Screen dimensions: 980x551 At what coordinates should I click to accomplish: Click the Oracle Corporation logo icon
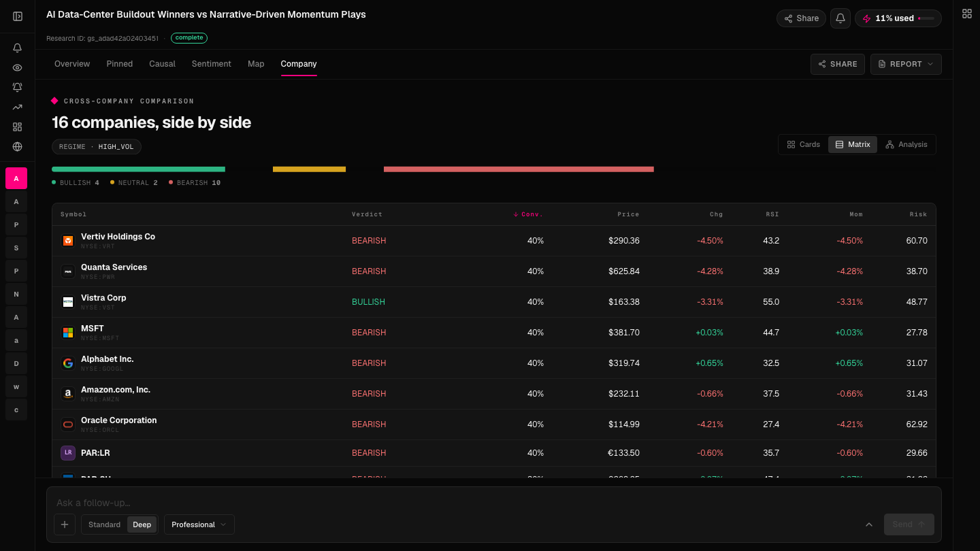pos(68,424)
